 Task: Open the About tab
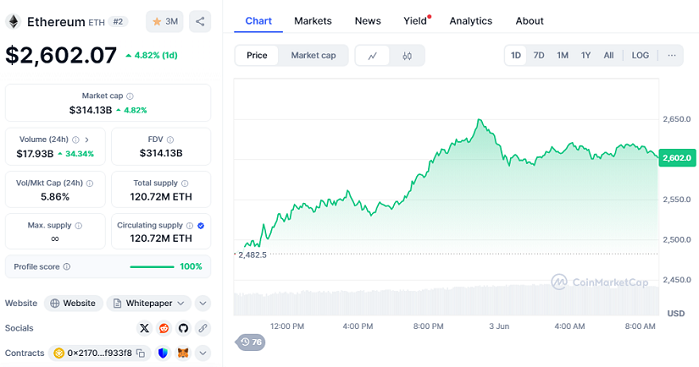click(530, 21)
